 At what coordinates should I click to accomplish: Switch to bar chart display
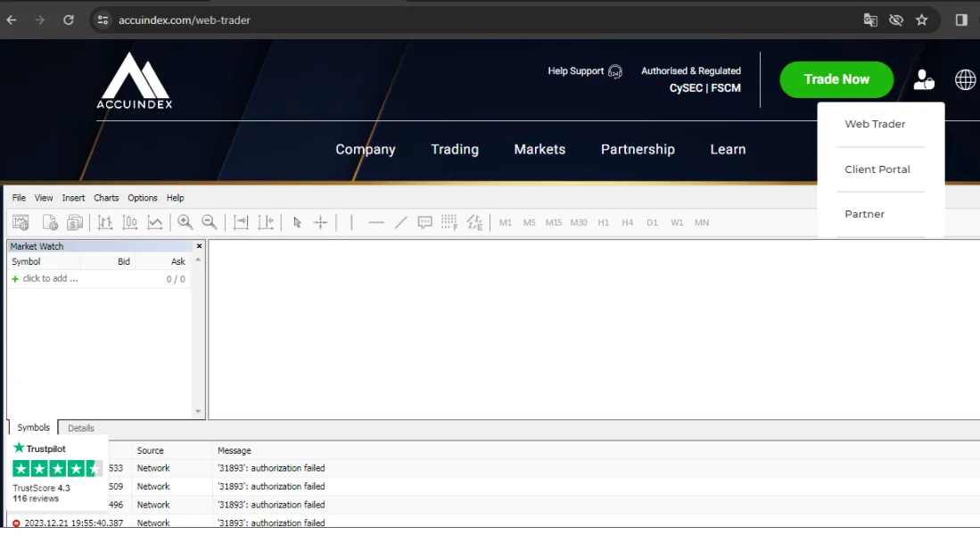click(x=105, y=223)
